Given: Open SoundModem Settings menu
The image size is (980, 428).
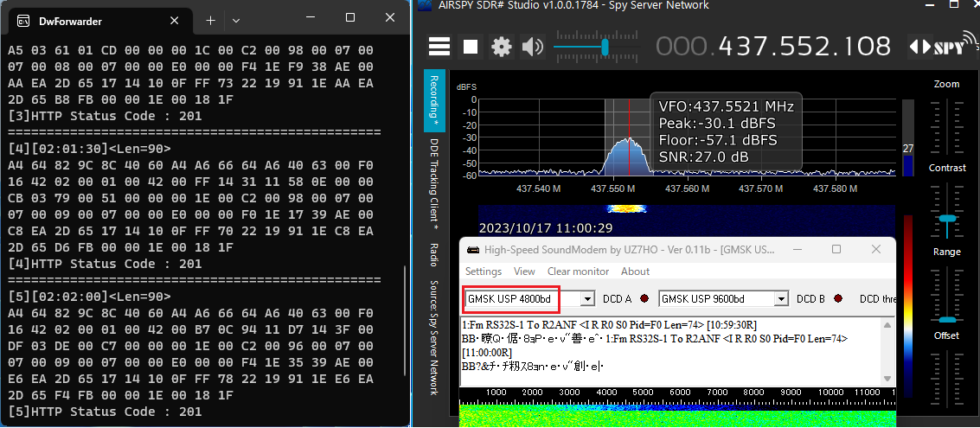Looking at the screenshot, I should point(484,271).
